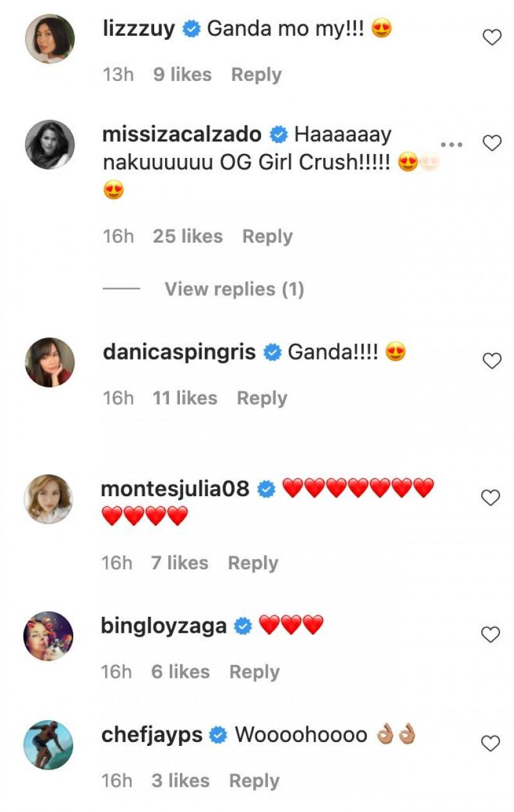Reply to lizzzuy's comment
Image resolution: width=514 pixels, height=812 pixels.
[x=256, y=74]
